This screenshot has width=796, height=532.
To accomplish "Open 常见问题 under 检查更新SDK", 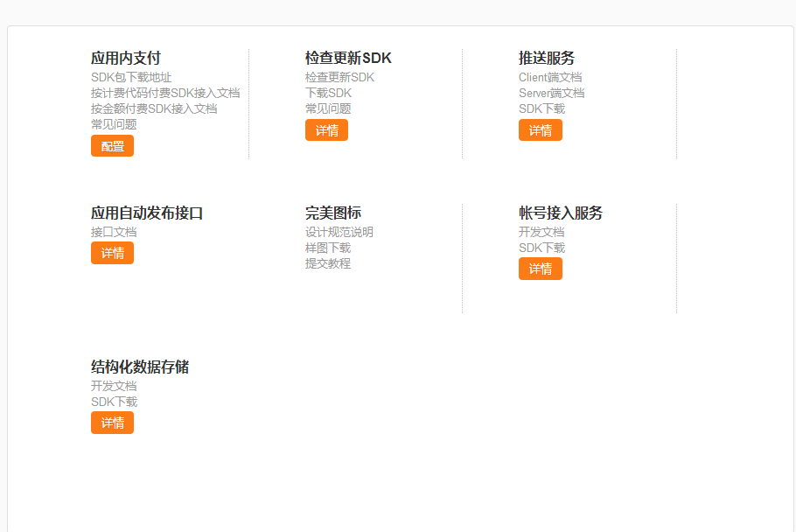I will pos(328,109).
